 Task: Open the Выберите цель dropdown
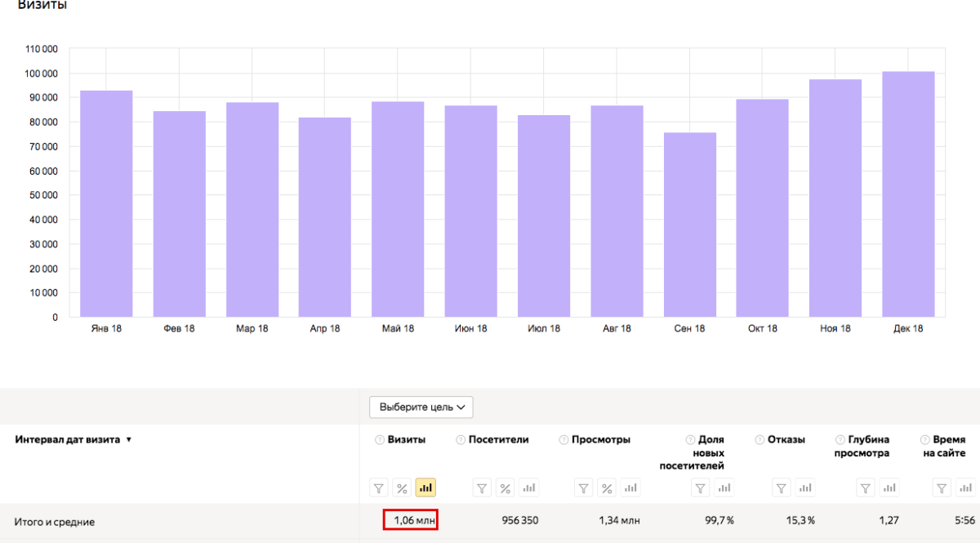click(421, 407)
